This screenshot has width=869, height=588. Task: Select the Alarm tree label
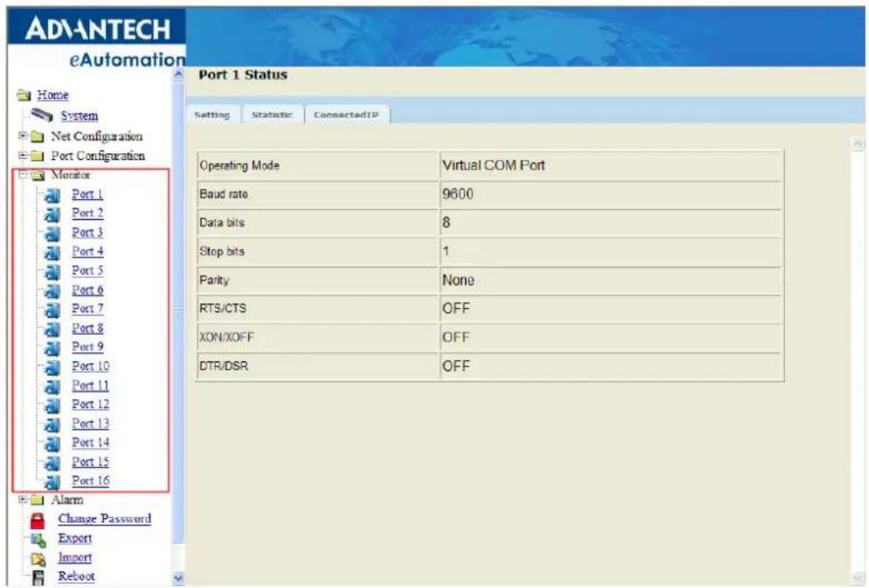[67, 500]
